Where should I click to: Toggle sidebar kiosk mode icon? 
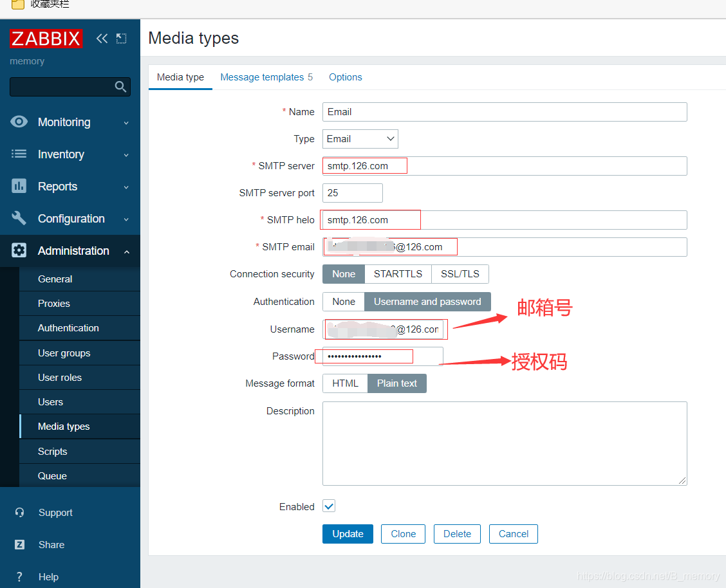(121, 39)
